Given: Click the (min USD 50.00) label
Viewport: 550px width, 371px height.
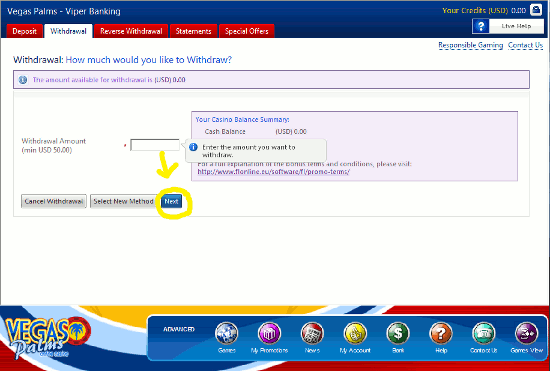Looking at the screenshot, I should [47, 150].
